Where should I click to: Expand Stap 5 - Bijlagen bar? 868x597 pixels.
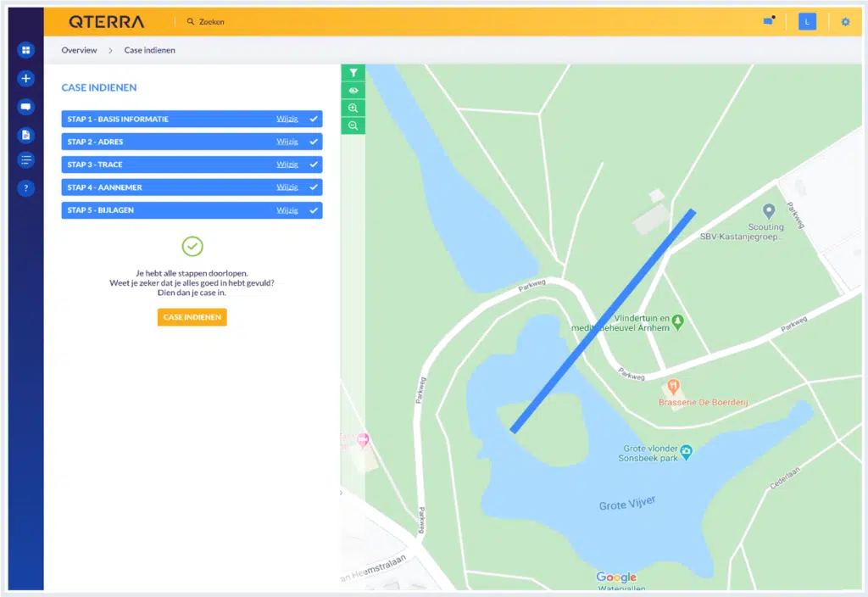[x=192, y=210]
